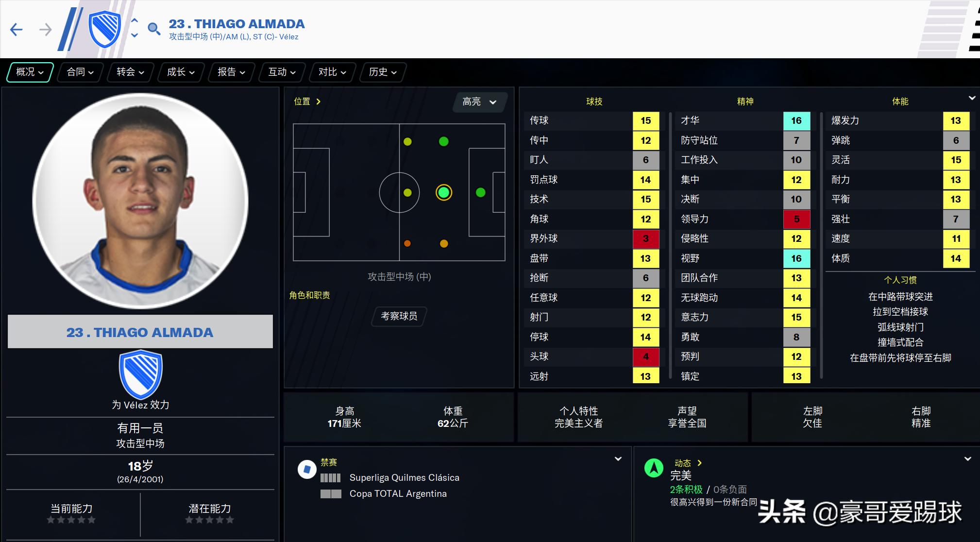The height and width of the screenshot is (542, 980).
Task: Select the striker position dot on pitch
Action: click(481, 193)
